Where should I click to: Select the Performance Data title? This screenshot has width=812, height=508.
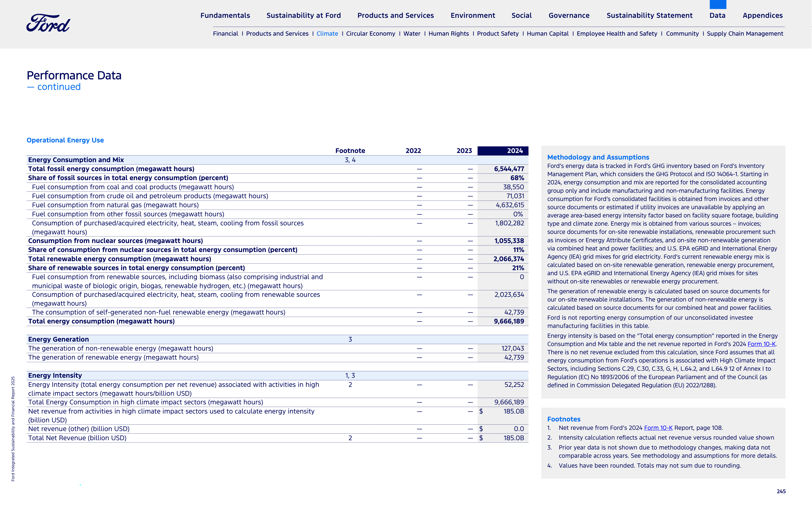click(x=74, y=75)
